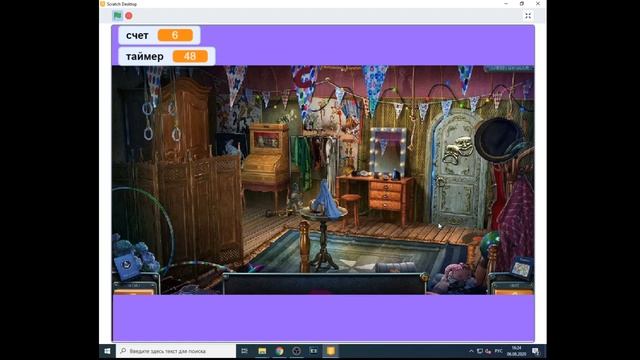640x360 pixels.
Task: Click the счет score monitor value
Action: tap(175, 35)
